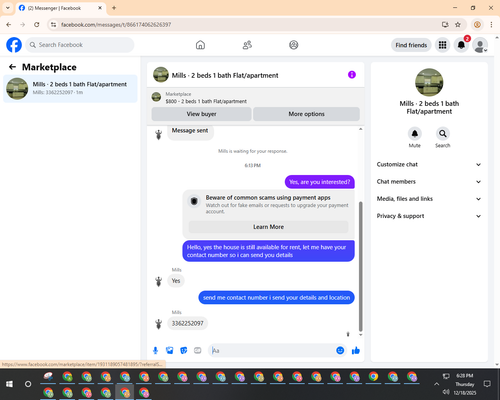Choose a GIF icon
The image size is (500, 400).
point(198,350)
